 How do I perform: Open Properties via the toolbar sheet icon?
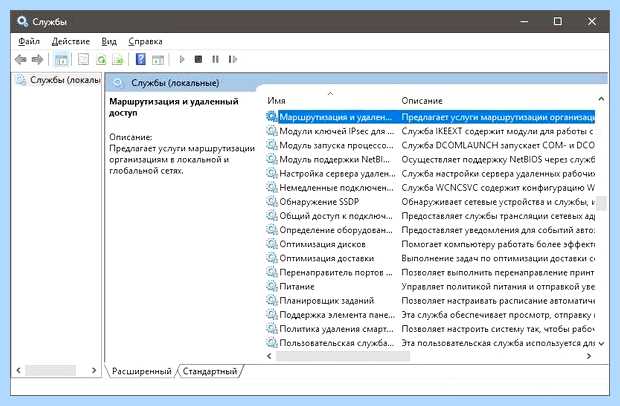tap(83, 60)
